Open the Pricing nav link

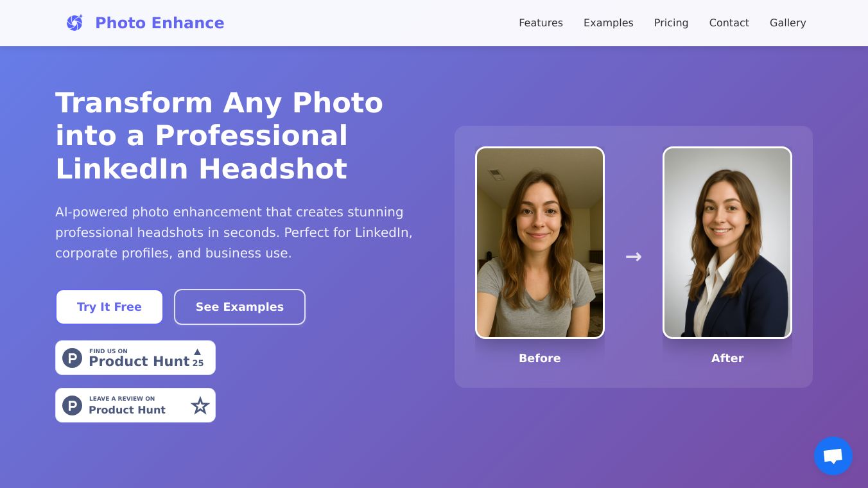pos(671,23)
